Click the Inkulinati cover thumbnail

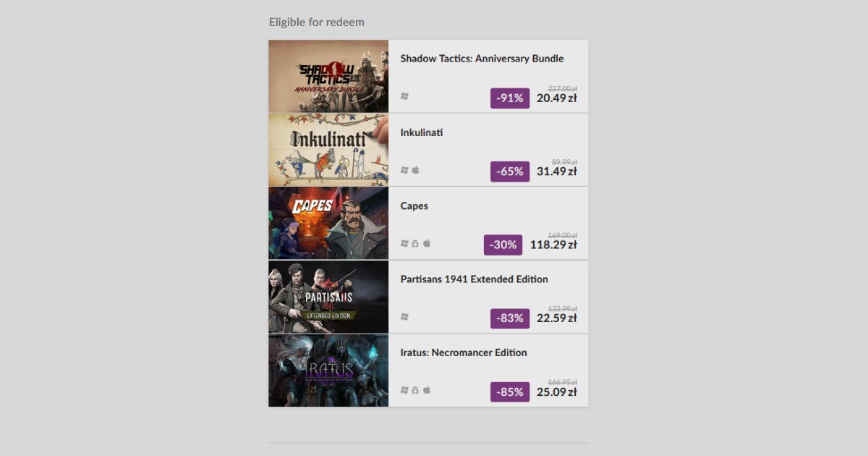point(328,150)
